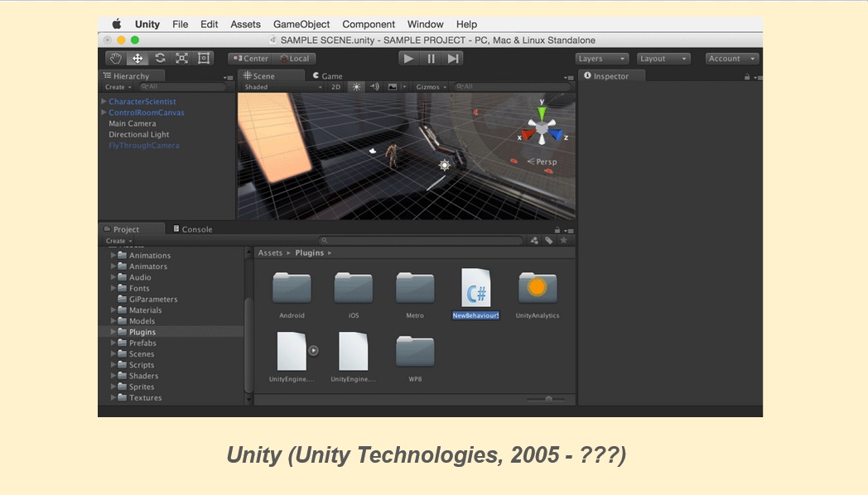The width and height of the screenshot is (868, 495).
Task: Pause the game preview
Action: point(431,58)
